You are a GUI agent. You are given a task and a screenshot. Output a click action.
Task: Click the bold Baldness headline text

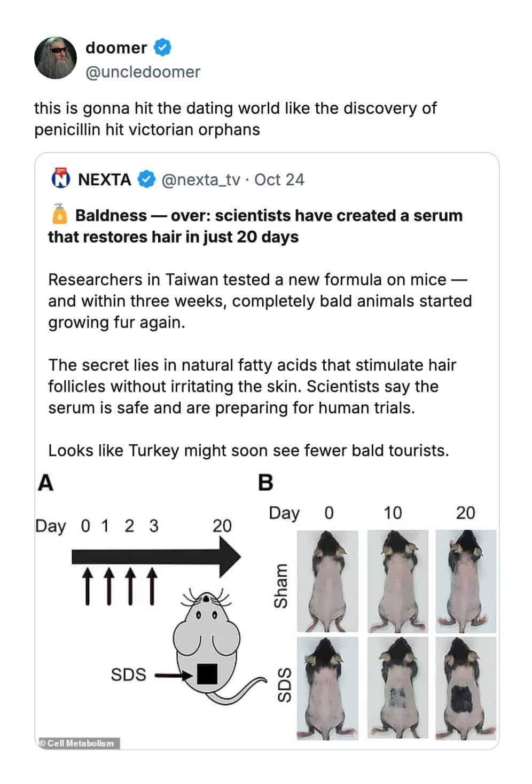coord(255,226)
